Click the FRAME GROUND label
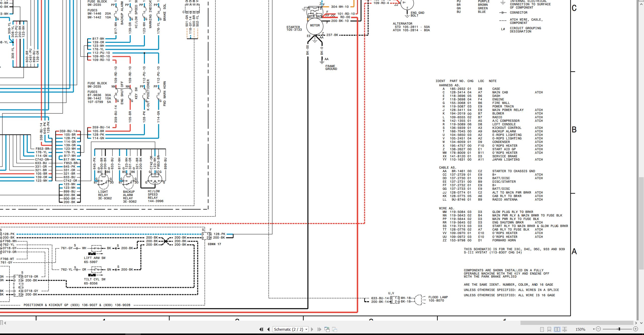644x335 pixels. (x=331, y=67)
